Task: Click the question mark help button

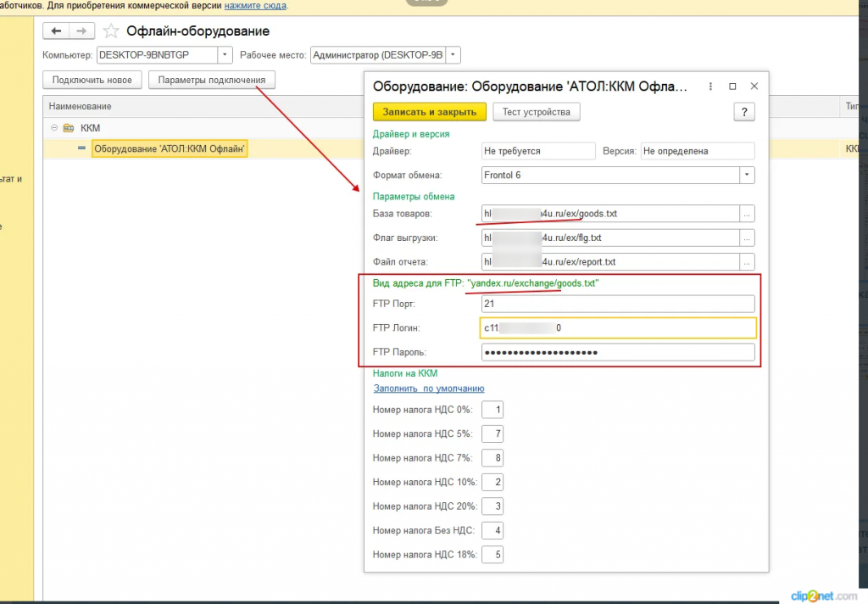Action: tap(743, 112)
